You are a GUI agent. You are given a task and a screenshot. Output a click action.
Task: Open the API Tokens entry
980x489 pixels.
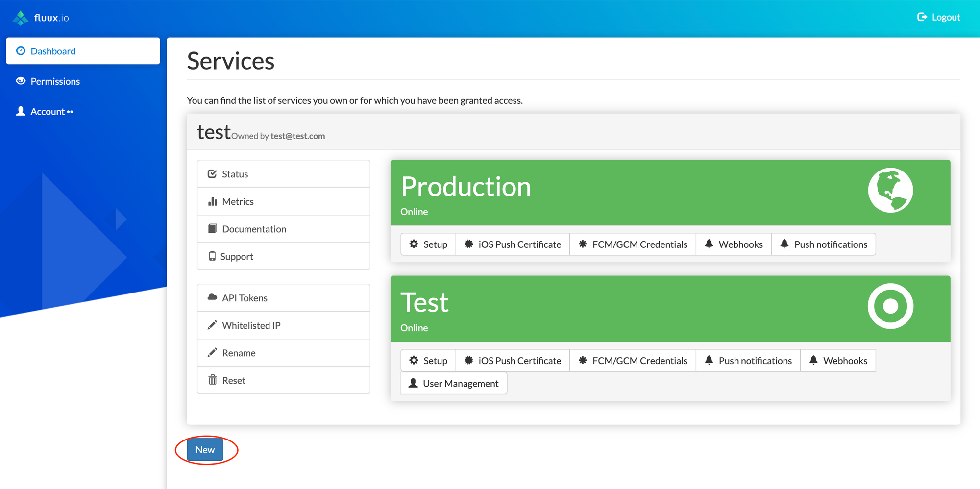[283, 298]
